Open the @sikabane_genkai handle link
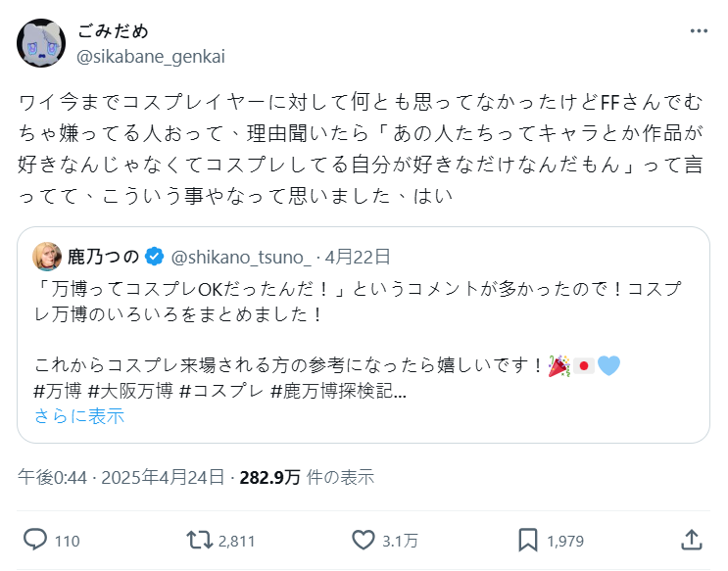The height and width of the screenshot is (571, 728). 151,56
